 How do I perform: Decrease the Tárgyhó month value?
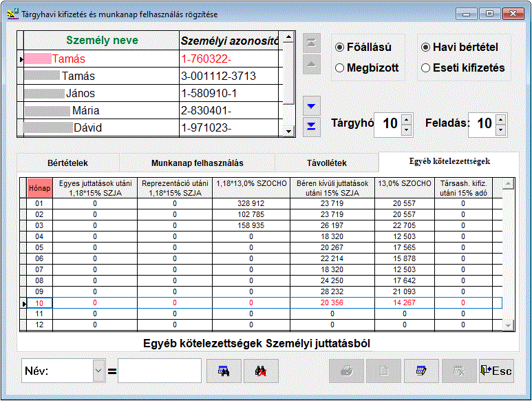[x=407, y=130]
